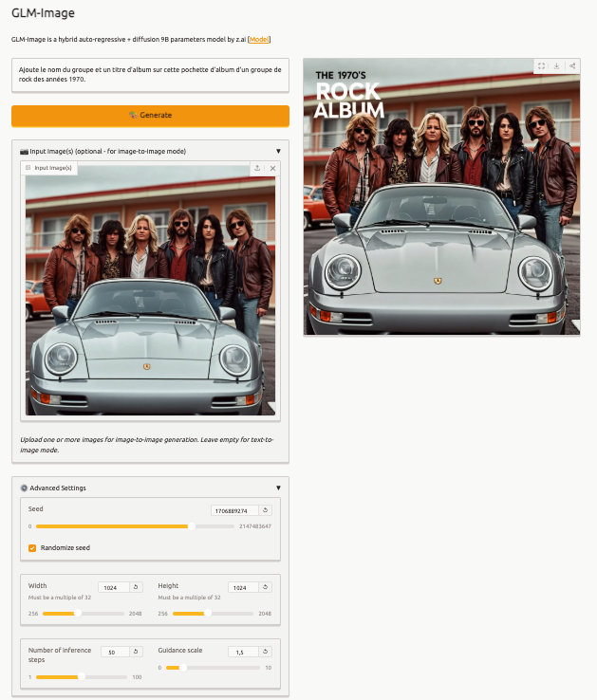Collapse the Input Image(s) section
This screenshot has height=700, width=597.
tap(278, 151)
